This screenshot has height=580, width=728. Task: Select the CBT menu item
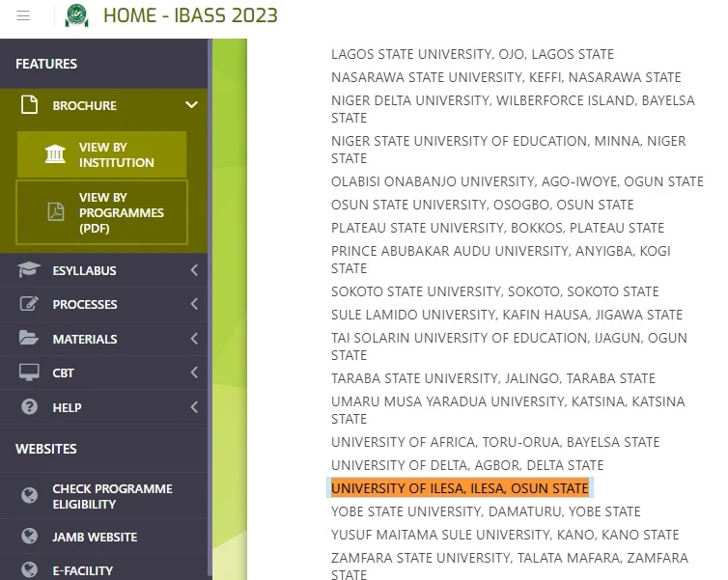103,373
